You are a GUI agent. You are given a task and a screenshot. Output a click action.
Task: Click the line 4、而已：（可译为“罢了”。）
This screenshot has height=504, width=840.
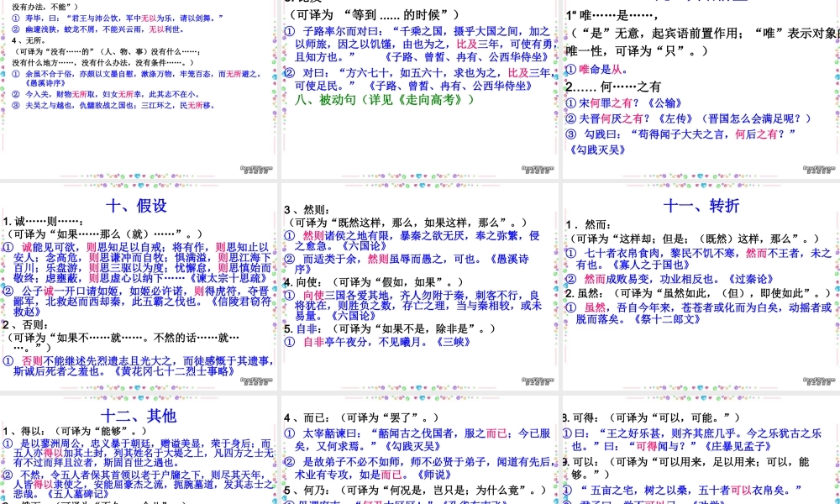click(x=361, y=417)
